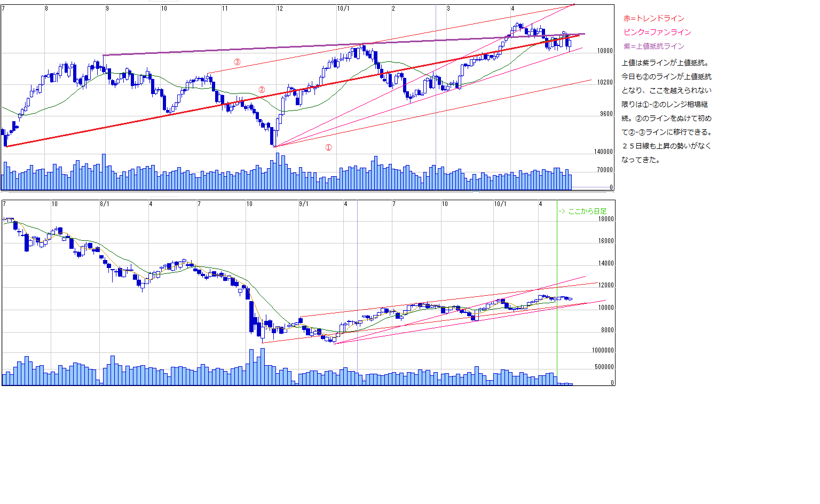Click the 9/1 date label on lower chart
Viewport: 820px width, 504px height.
303,204
